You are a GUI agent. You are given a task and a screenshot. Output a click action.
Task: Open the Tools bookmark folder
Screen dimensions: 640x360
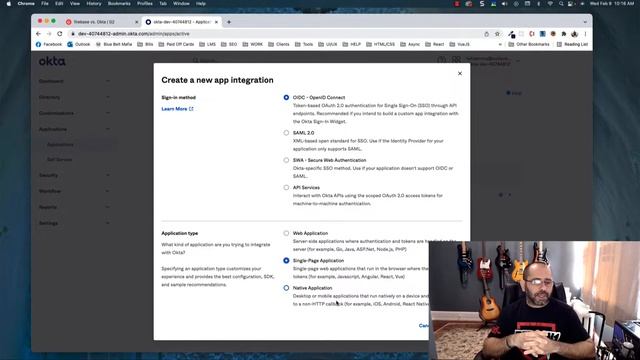point(304,44)
